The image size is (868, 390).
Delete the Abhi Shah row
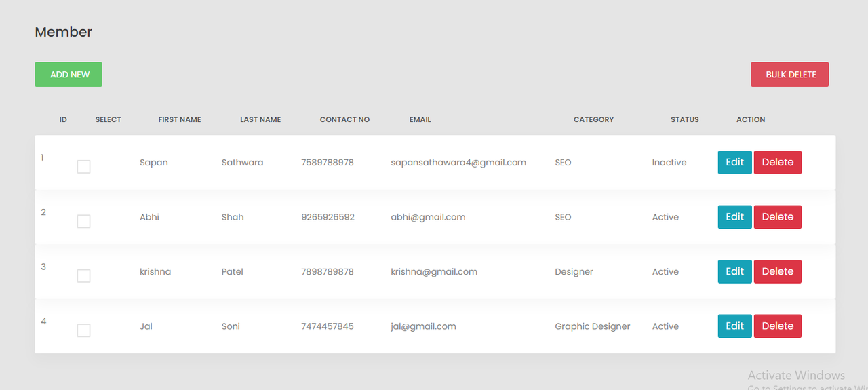pyautogui.click(x=778, y=217)
